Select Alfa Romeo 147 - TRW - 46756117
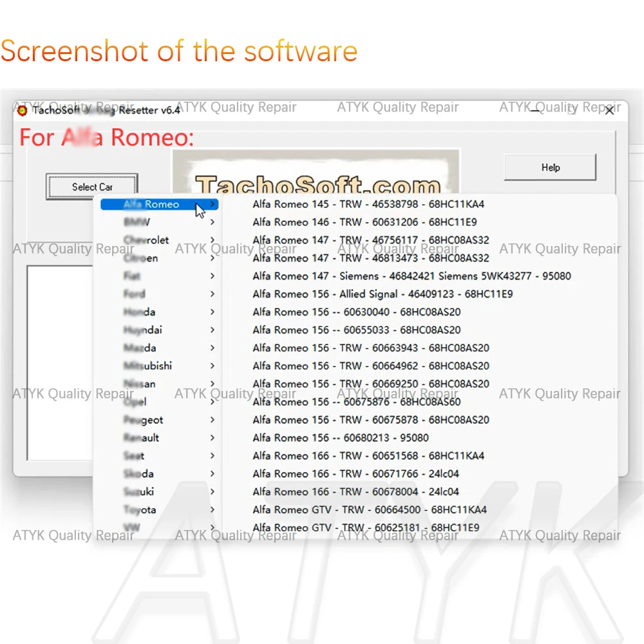Viewport: 644px width, 644px height. pos(371,240)
